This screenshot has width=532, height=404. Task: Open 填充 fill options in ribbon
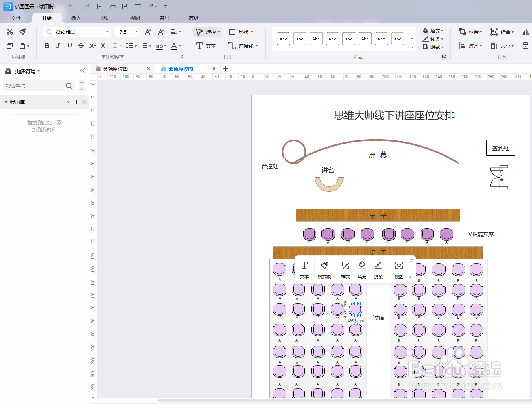433,31
